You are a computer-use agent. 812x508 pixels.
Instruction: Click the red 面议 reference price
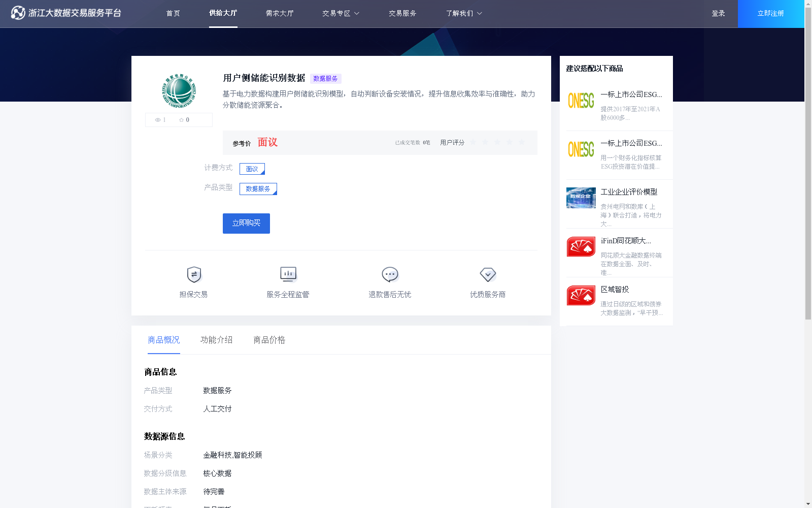point(267,142)
